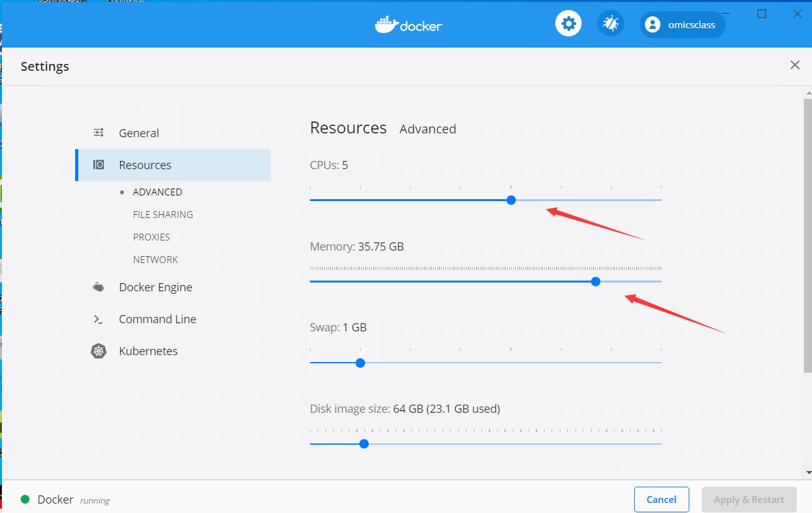Image resolution: width=812 pixels, height=513 pixels.
Task: Click the scrollbar up arrow
Action: click(808, 93)
